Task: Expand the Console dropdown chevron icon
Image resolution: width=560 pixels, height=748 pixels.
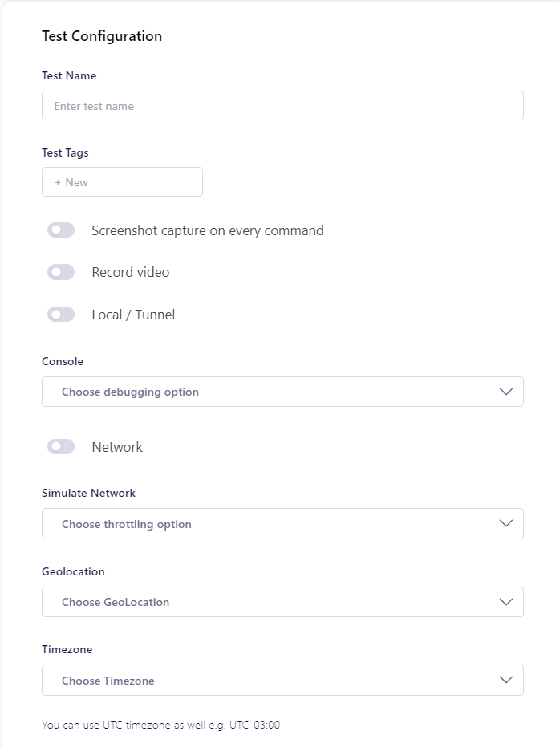Action: (505, 391)
